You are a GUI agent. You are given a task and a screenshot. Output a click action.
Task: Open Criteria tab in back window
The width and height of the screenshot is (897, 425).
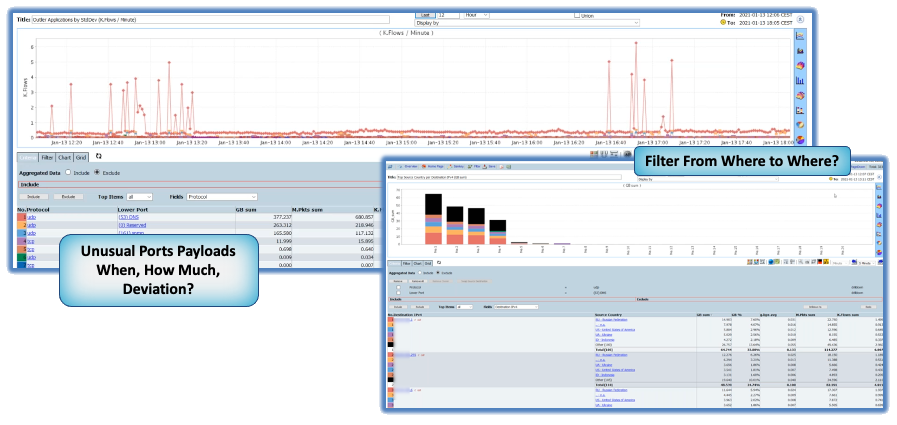tap(27, 157)
